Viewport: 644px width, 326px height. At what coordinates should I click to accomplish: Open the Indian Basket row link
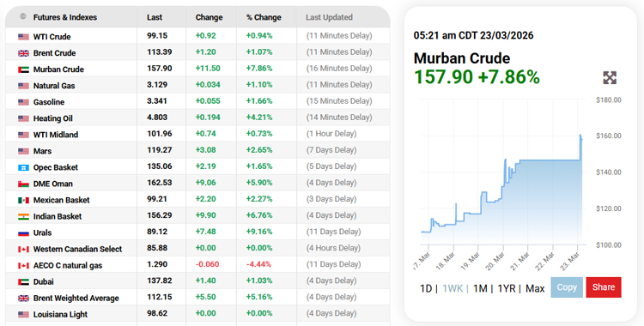[x=57, y=216]
